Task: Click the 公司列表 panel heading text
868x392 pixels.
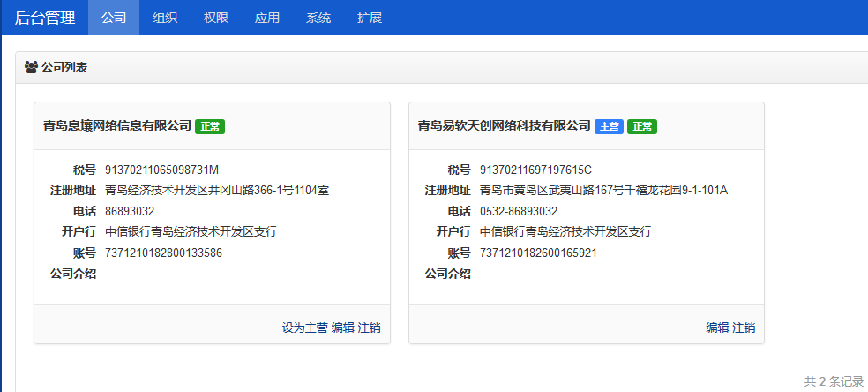Action: tap(64, 68)
